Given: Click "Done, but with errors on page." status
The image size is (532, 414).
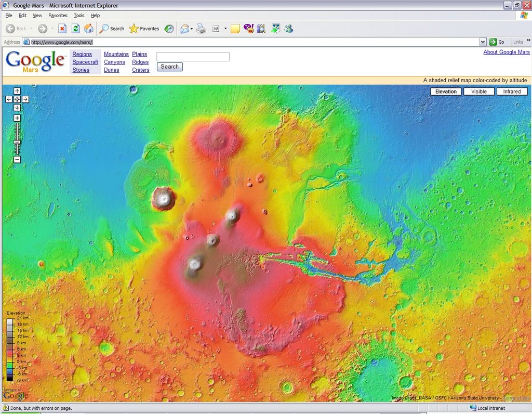Looking at the screenshot, I should 41,408.
